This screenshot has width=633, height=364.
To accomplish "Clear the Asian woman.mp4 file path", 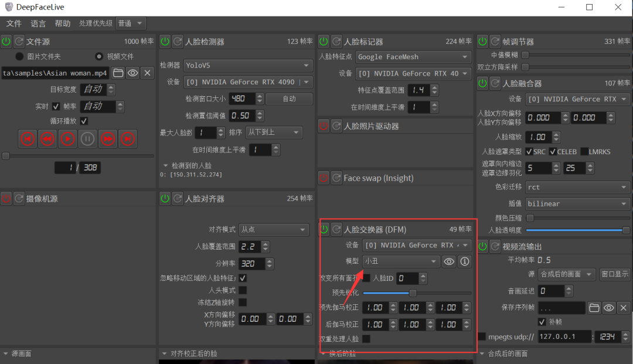I will 147,73.
